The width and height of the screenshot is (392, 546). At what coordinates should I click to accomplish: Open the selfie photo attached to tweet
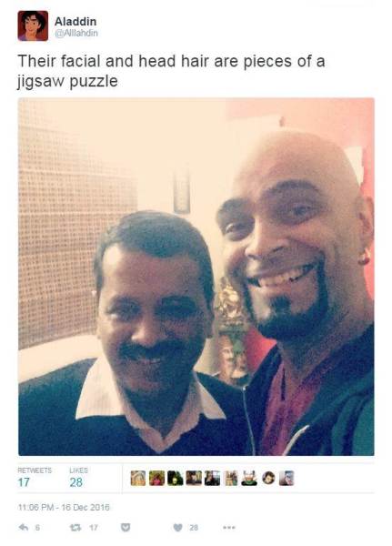click(x=196, y=277)
